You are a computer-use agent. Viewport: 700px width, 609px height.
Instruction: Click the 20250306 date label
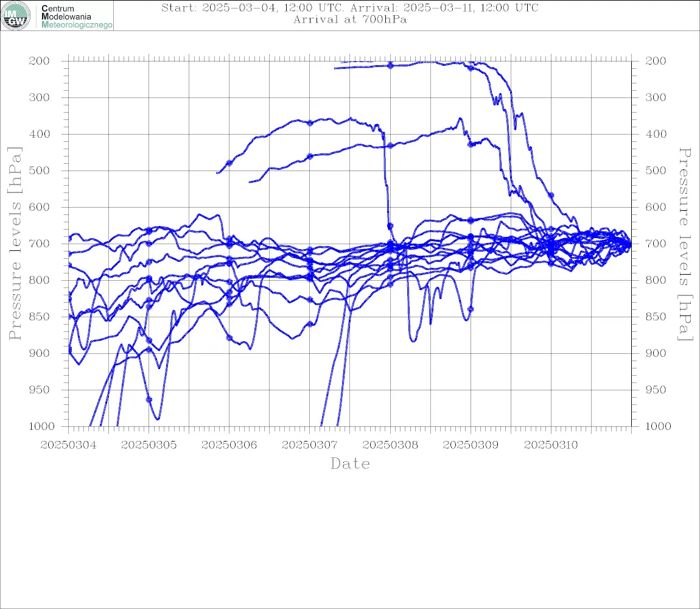pos(229,445)
